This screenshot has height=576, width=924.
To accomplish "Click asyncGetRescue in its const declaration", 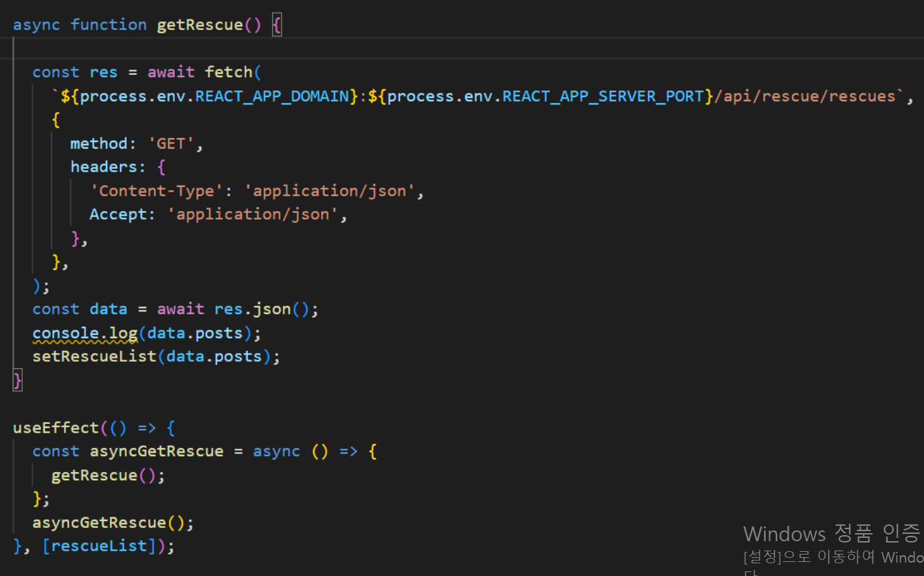I will 157,451.
